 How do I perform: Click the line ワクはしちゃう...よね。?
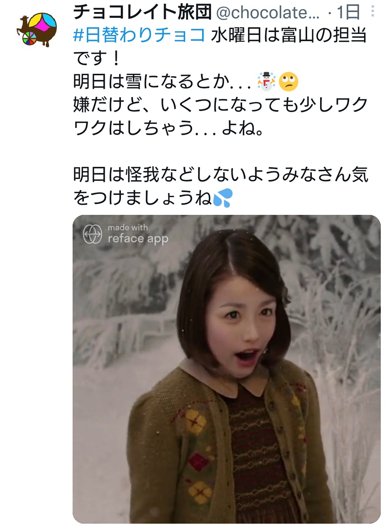click(168, 128)
